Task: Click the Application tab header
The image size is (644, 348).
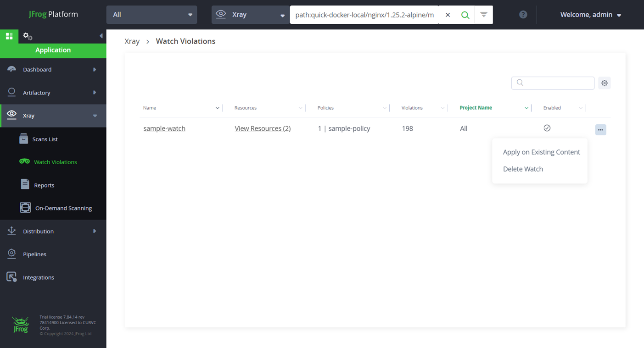Action: click(53, 50)
